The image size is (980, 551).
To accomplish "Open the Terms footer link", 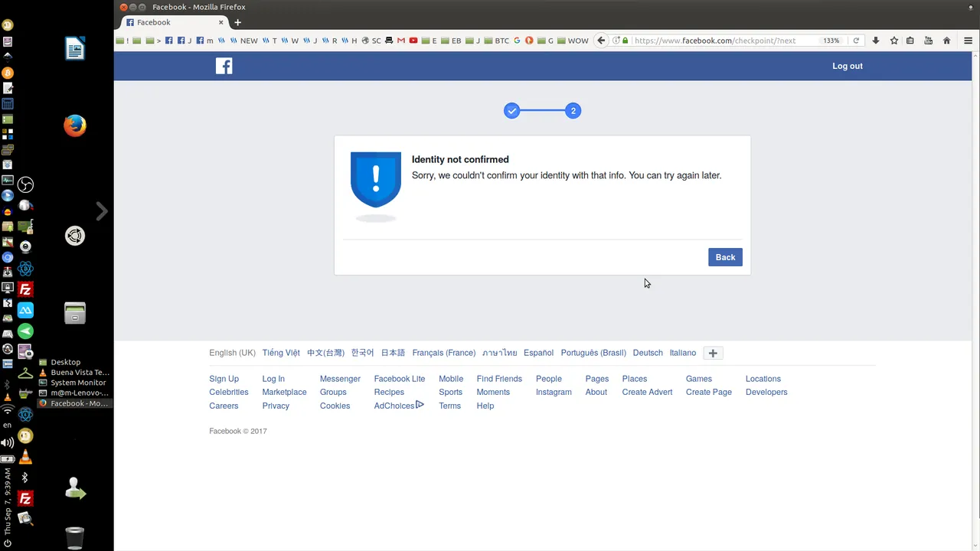I will [x=449, y=406].
